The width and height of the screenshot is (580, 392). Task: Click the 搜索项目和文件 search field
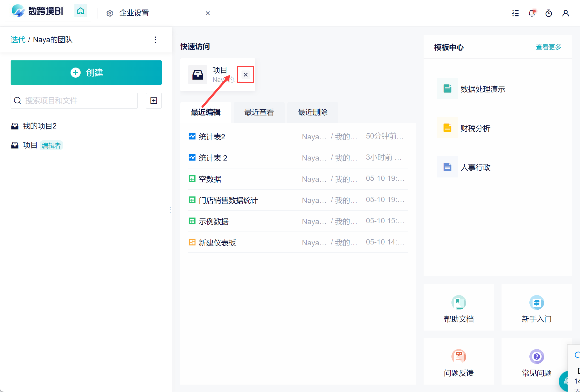click(80, 101)
